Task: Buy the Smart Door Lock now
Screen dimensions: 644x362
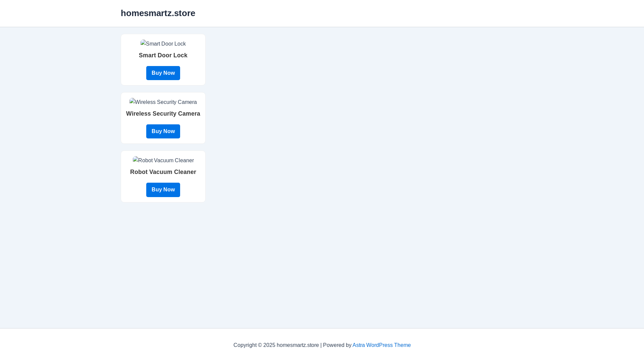Action: (x=163, y=73)
